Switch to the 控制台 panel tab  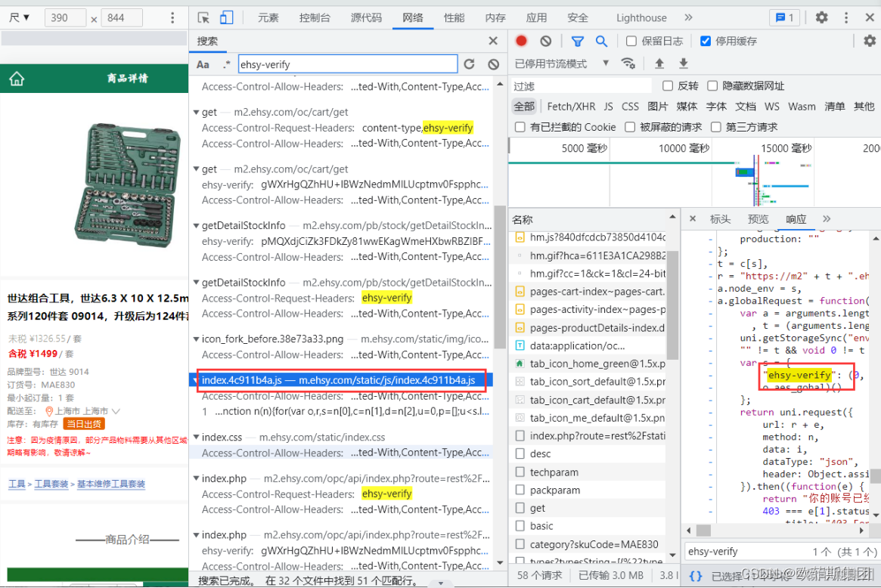coord(315,18)
